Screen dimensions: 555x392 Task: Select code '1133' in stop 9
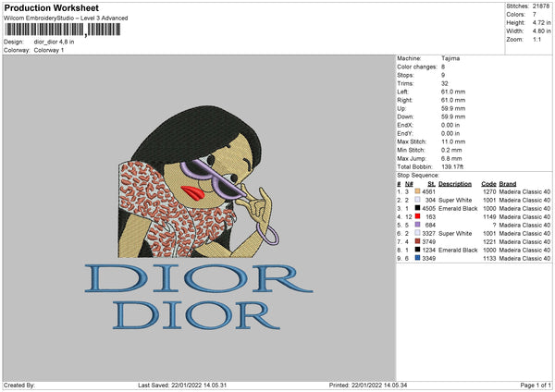489,258
